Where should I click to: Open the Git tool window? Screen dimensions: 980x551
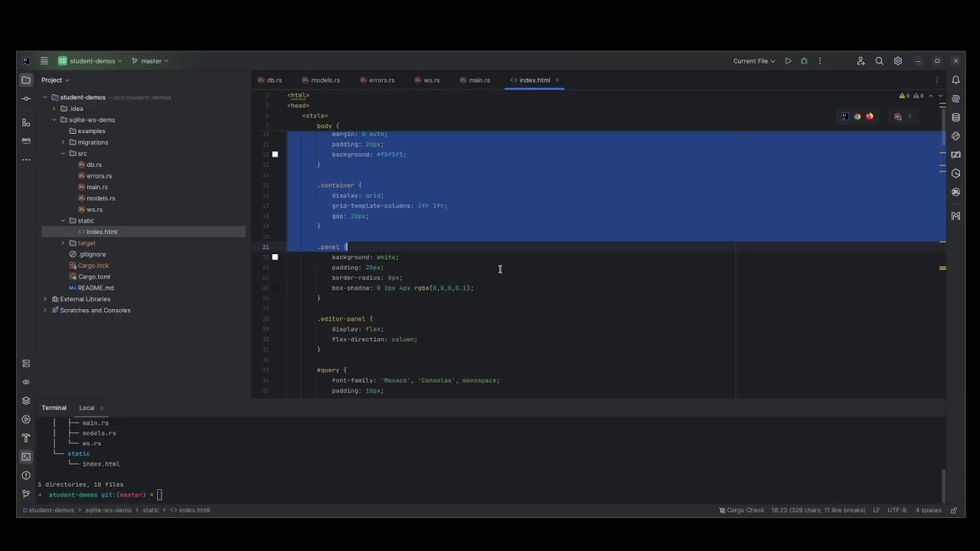click(x=26, y=494)
